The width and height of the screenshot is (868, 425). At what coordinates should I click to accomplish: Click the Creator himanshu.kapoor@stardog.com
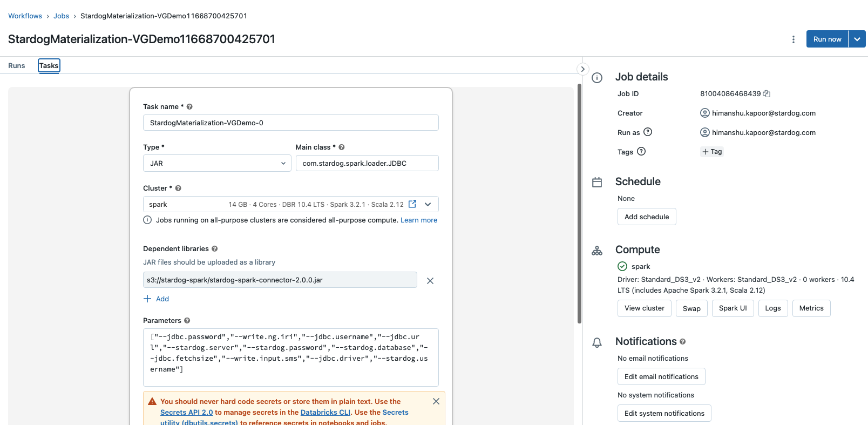764,113
